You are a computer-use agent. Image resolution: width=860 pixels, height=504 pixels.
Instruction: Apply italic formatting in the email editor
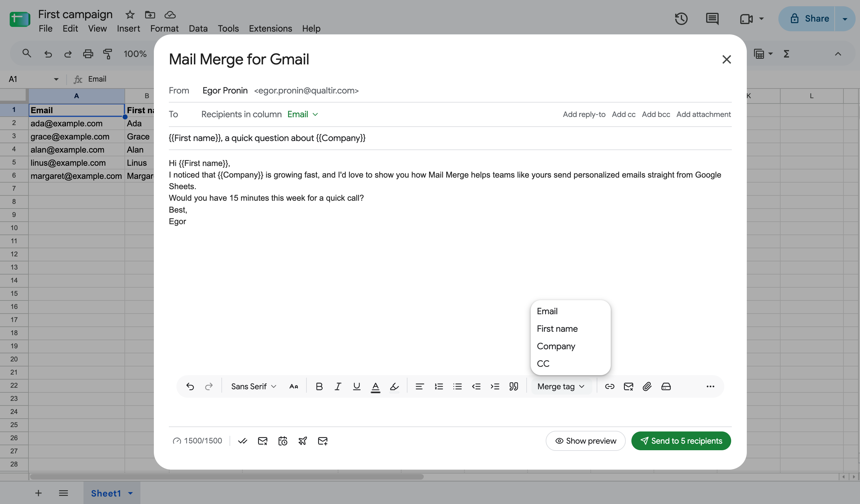pyautogui.click(x=338, y=386)
